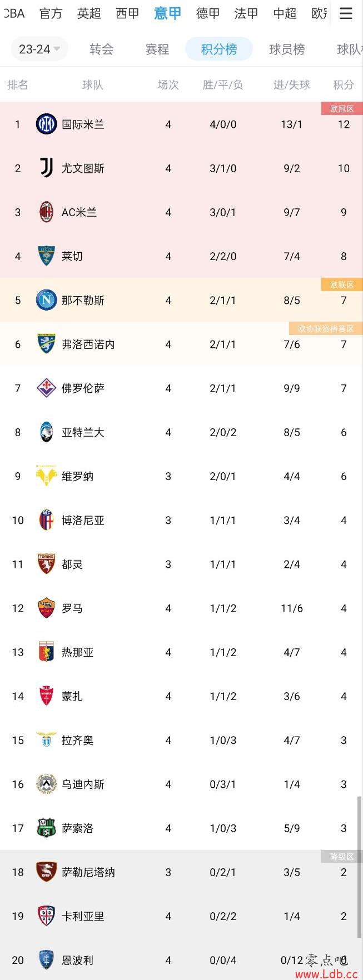Switch to the 西甲 league tab
The width and height of the screenshot is (363, 980).
point(127,13)
